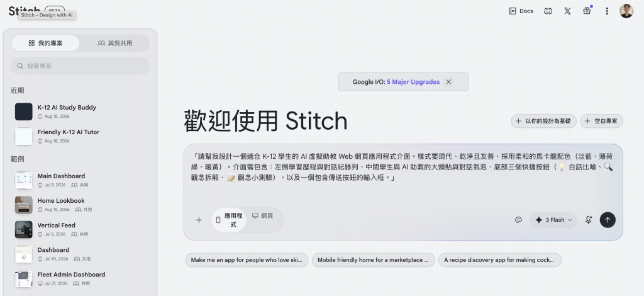Switch to the 與我共用 tab
644x296 pixels.
tap(114, 43)
